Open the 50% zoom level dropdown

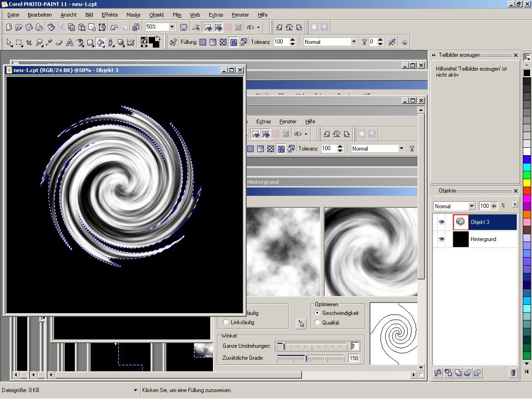(x=172, y=27)
